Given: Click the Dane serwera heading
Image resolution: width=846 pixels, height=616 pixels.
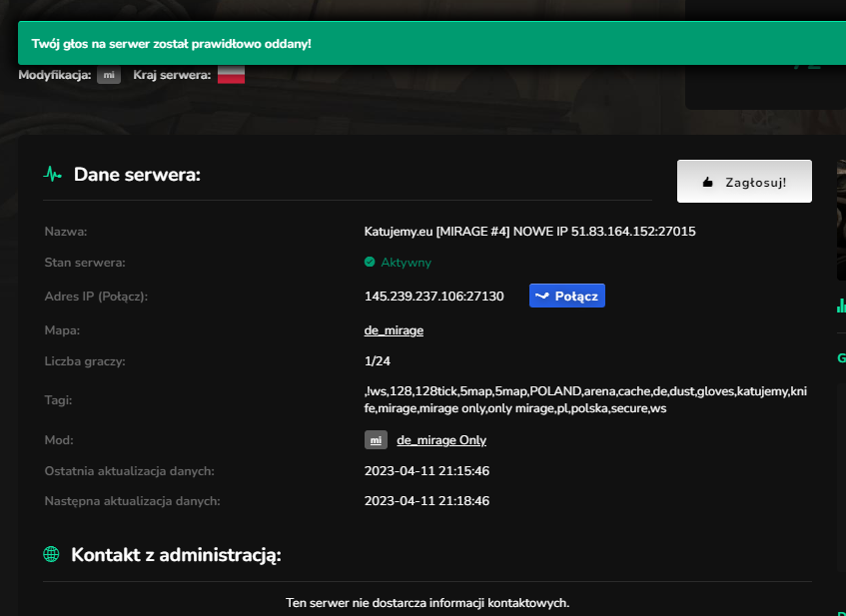Looking at the screenshot, I should 137,175.
